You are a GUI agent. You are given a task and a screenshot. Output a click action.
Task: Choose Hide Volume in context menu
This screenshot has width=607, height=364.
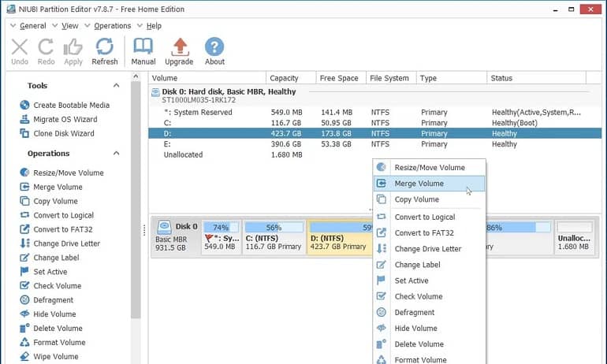point(430,328)
